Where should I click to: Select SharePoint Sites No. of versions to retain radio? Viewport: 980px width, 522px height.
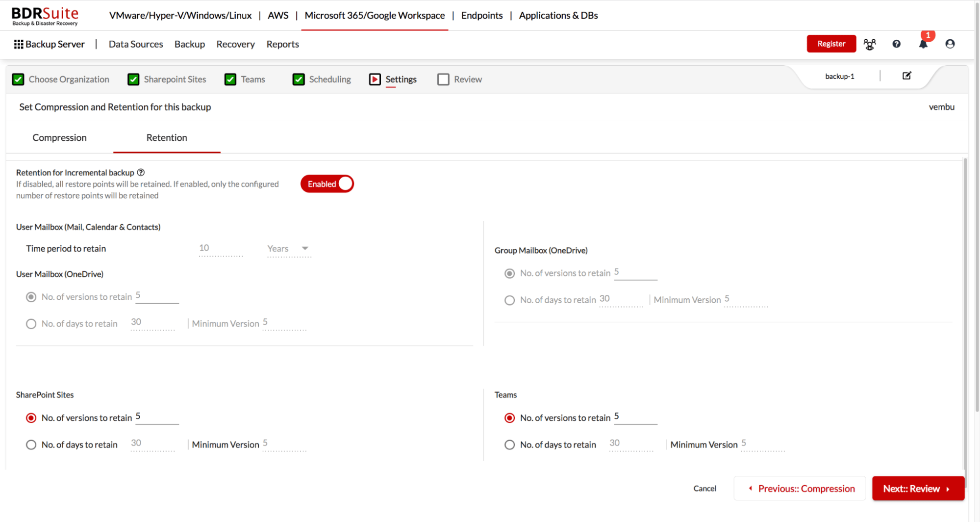(x=31, y=418)
